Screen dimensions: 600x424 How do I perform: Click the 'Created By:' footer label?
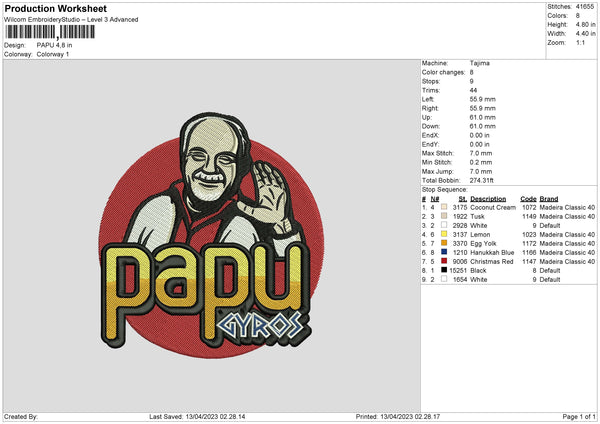click(21, 416)
